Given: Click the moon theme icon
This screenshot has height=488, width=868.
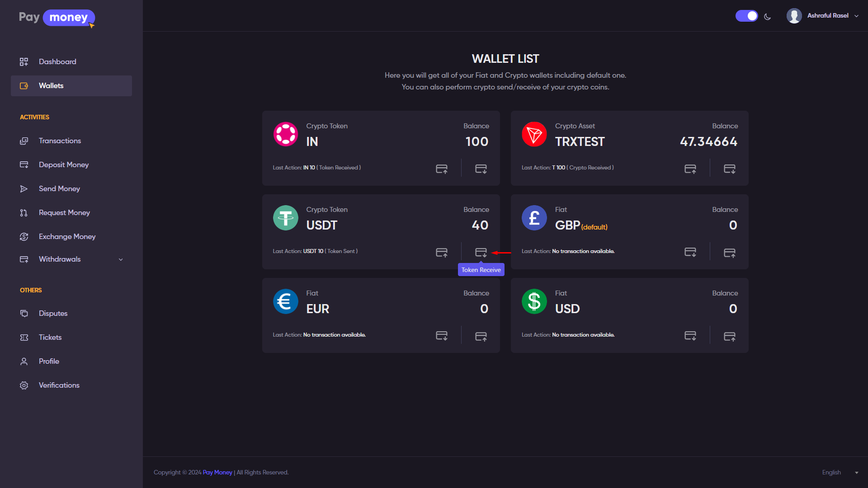Looking at the screenshot, I should coord(767,17).
